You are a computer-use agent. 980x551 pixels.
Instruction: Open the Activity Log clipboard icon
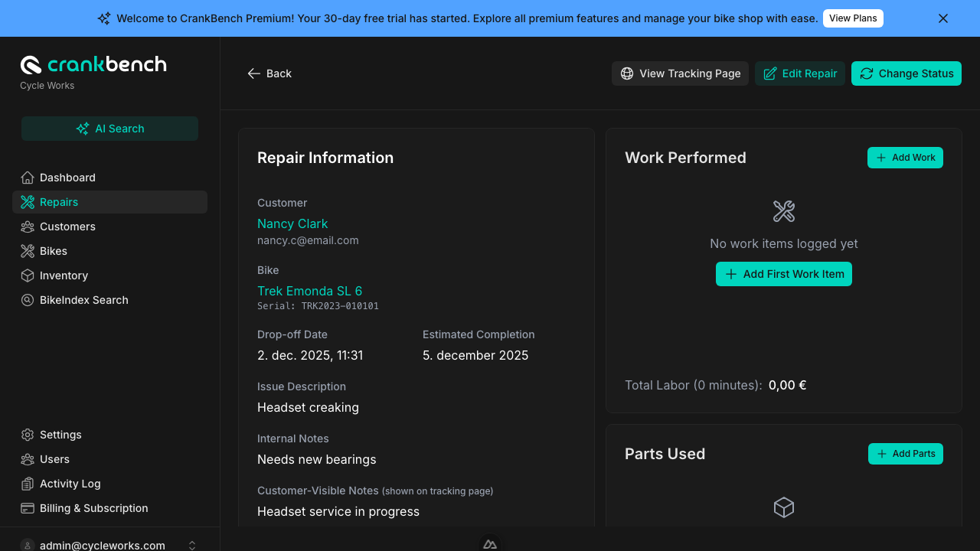28,484
